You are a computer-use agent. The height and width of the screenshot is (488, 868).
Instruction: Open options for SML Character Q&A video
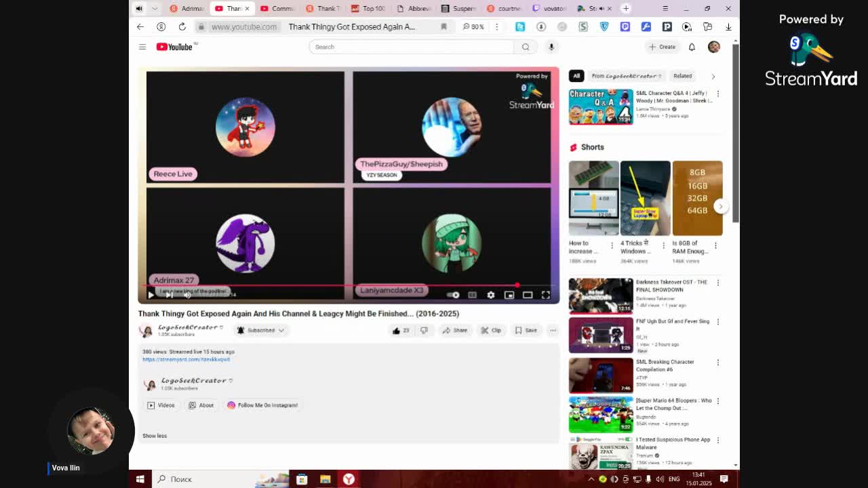pos(718,94)
